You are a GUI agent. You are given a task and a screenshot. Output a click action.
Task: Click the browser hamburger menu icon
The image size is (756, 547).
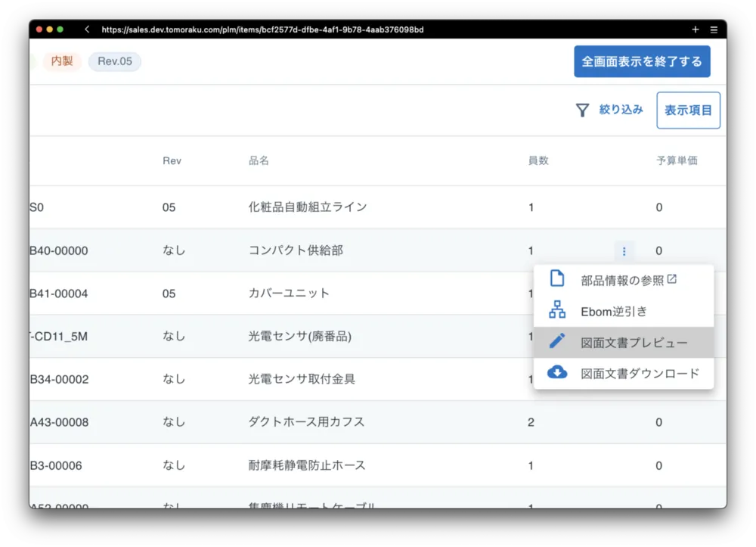coord(714,30)
